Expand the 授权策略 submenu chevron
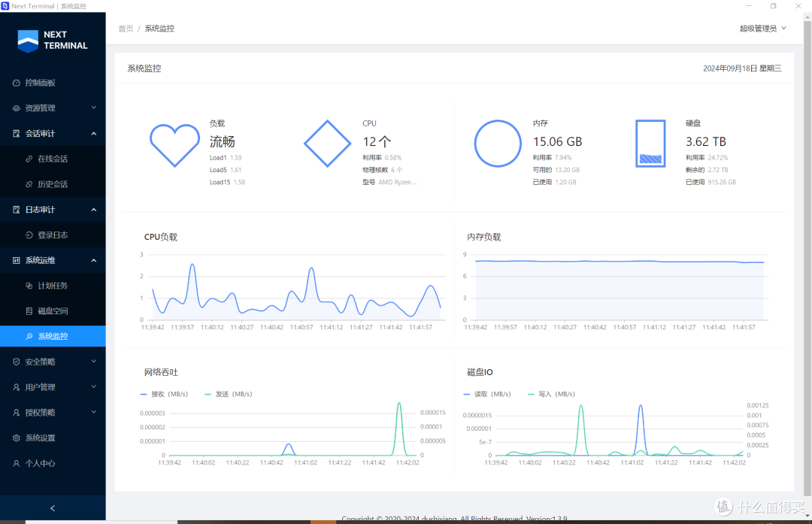812x524 pixels. coord(94,412)
